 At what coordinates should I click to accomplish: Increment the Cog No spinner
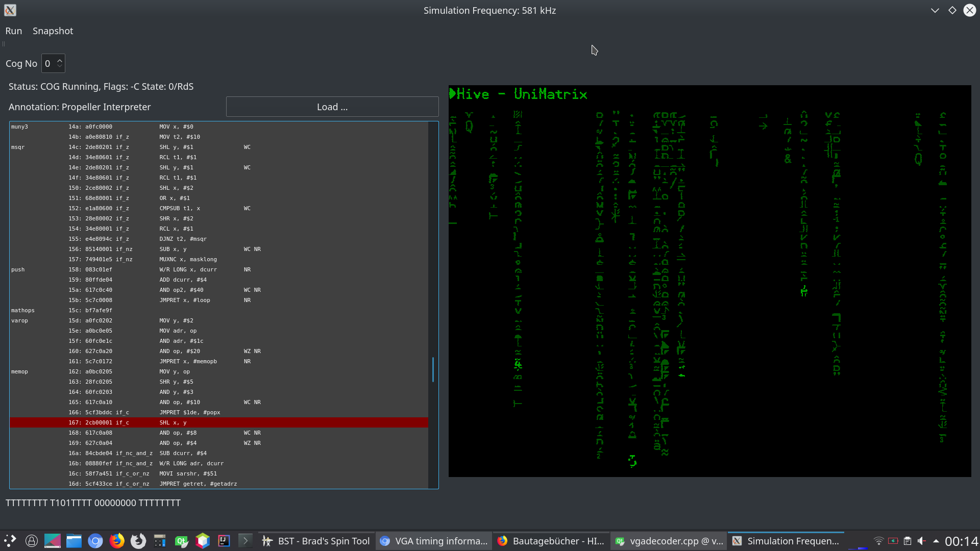click(x=60, y=60)
